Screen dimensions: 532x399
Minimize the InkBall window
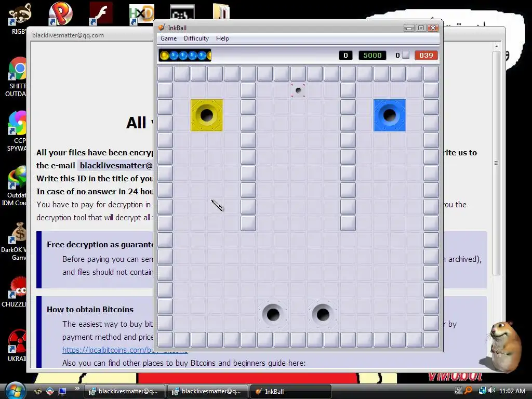[x=409, y=28]
